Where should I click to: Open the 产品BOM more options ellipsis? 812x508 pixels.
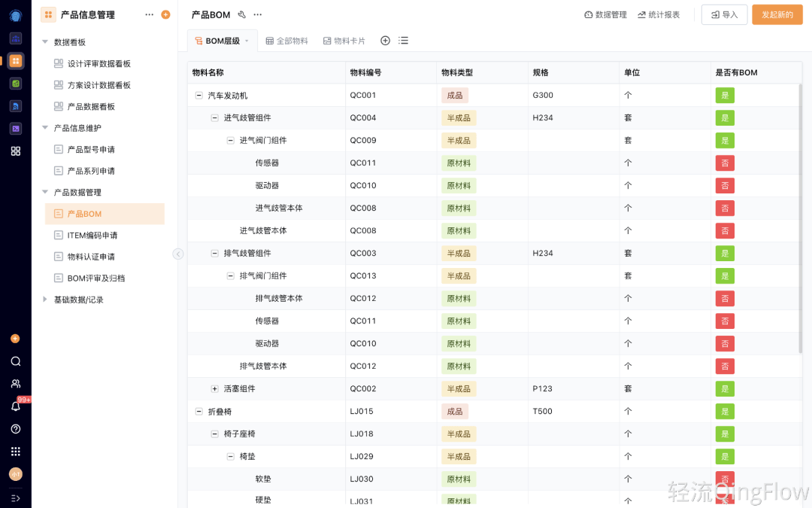[x=258, y=14]
